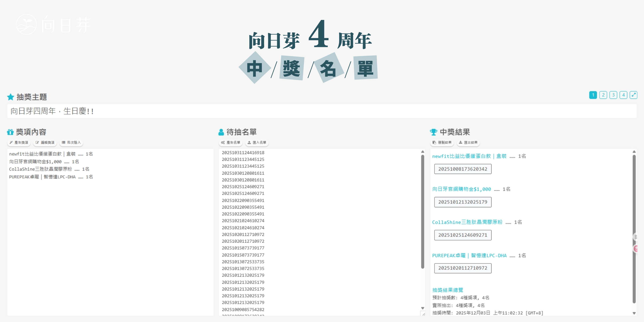Click 複製結果 copy results button

[442, 142]
